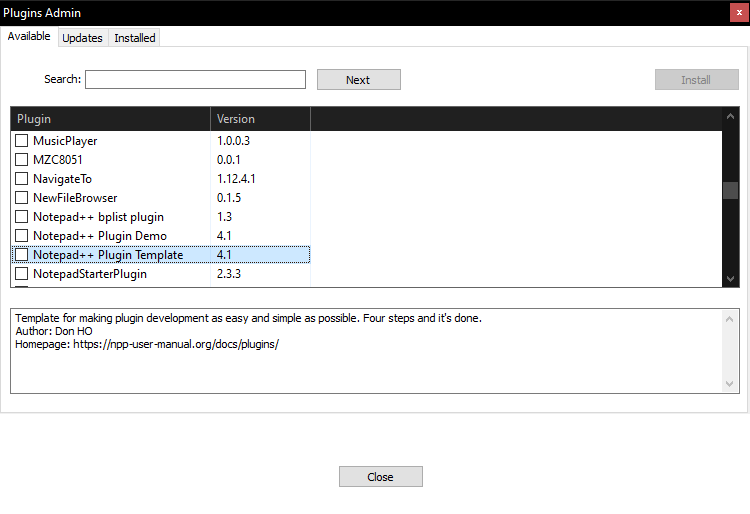Check the NotepadStarterPlugin checkbox

(x=22, y=273)
